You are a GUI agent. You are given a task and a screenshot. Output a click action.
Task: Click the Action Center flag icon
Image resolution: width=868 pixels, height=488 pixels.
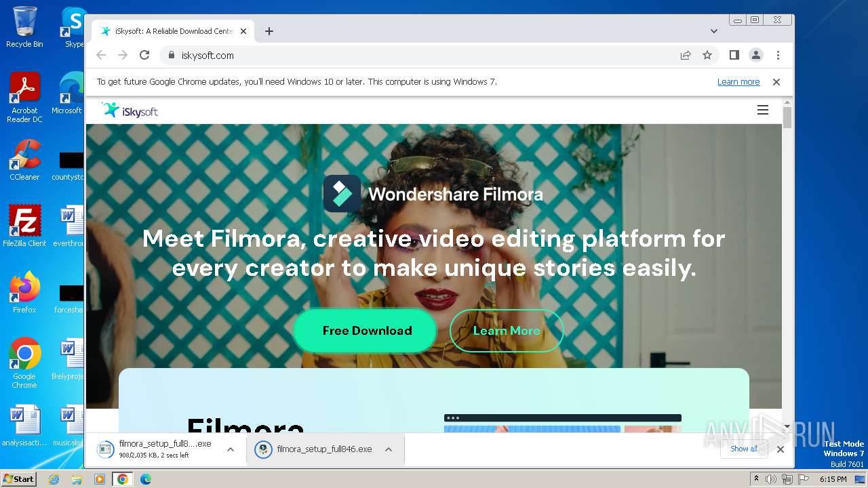pyautogui.click(x=804, y=479)
